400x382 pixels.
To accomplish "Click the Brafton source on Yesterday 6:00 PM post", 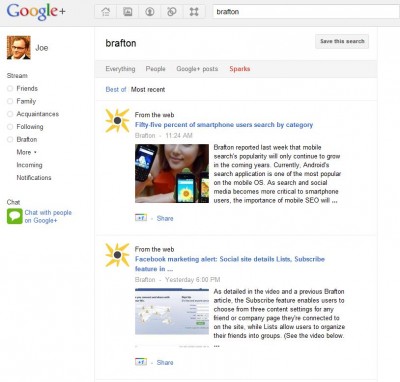I will point(145,280).
